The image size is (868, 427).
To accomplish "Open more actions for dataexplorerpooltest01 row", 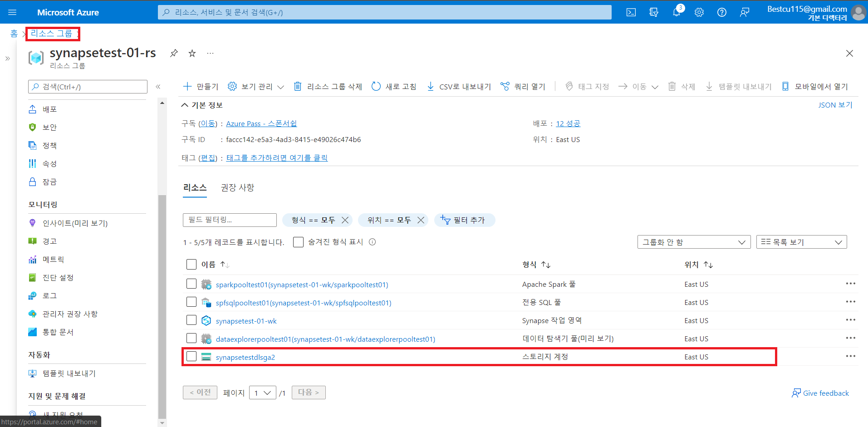I will point(851,338).
